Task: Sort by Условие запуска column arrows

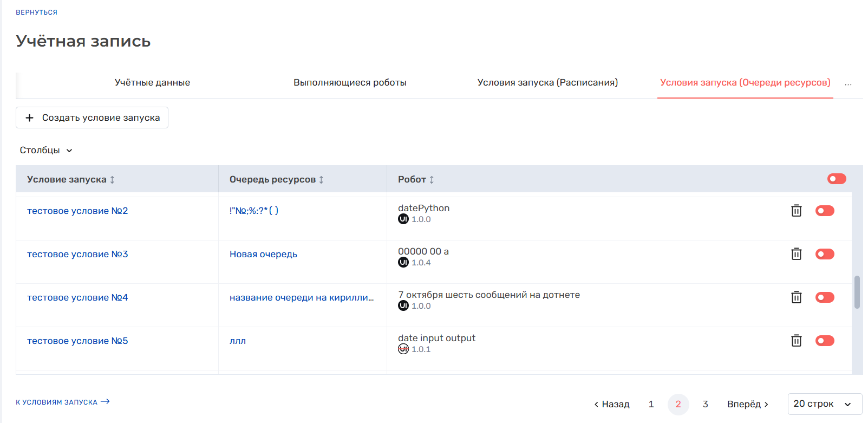Action: click(x=112, y=179)
